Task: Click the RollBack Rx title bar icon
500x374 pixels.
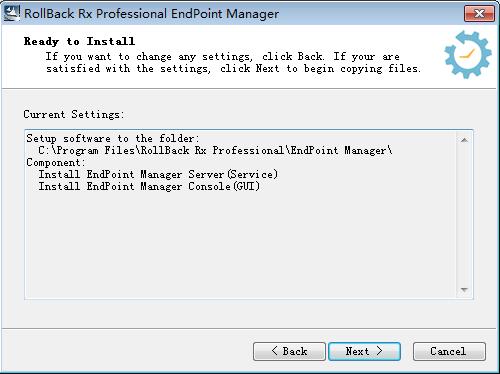Action: point(12,13)
